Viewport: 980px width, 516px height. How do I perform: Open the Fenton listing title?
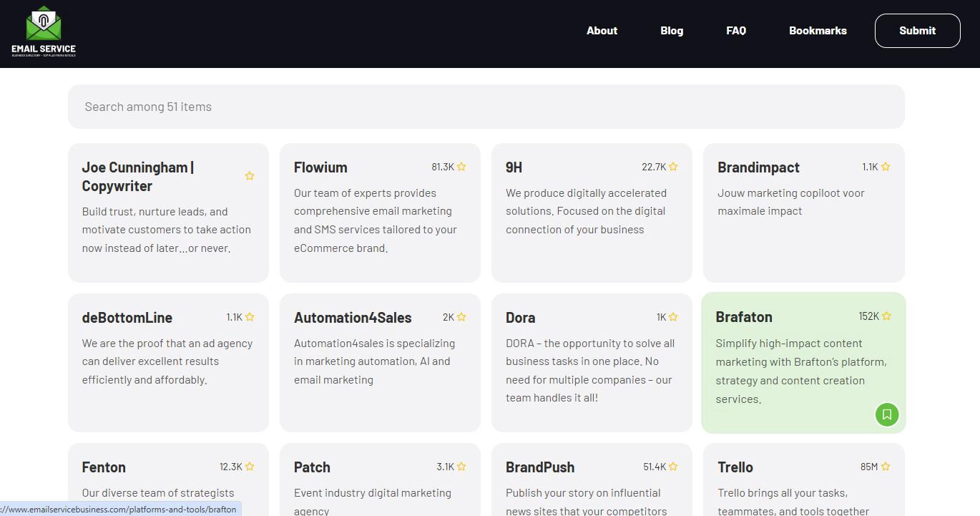(x=104, y=467)
